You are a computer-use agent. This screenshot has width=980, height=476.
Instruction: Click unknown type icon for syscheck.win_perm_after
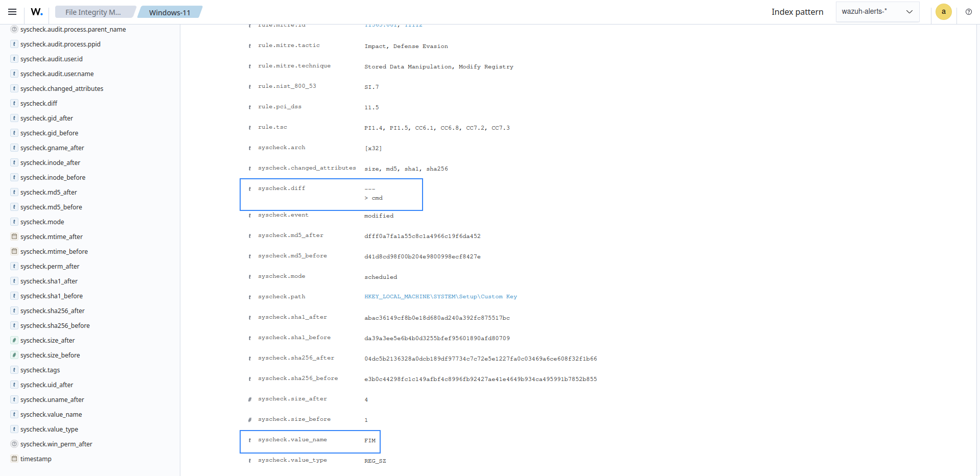pyautogui.click(x=14, y=444)
